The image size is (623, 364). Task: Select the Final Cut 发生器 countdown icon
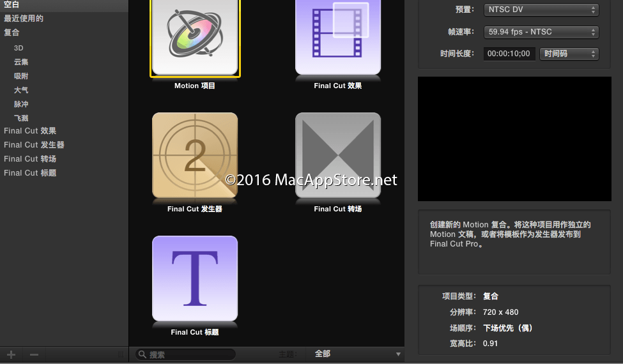coord(195,155)
